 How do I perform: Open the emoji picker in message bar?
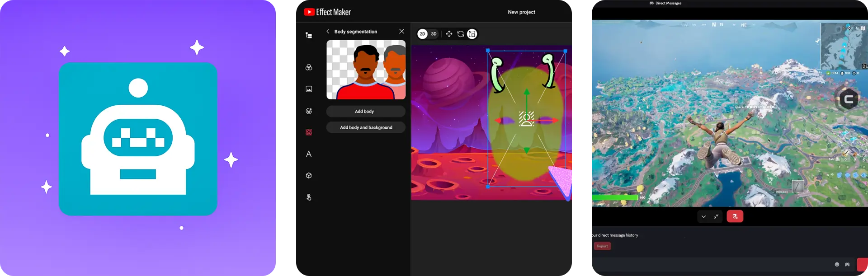point(837,264)
